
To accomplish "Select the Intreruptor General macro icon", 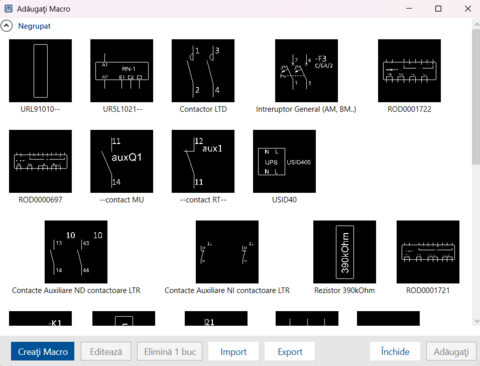I will click(x=306, y=71).
